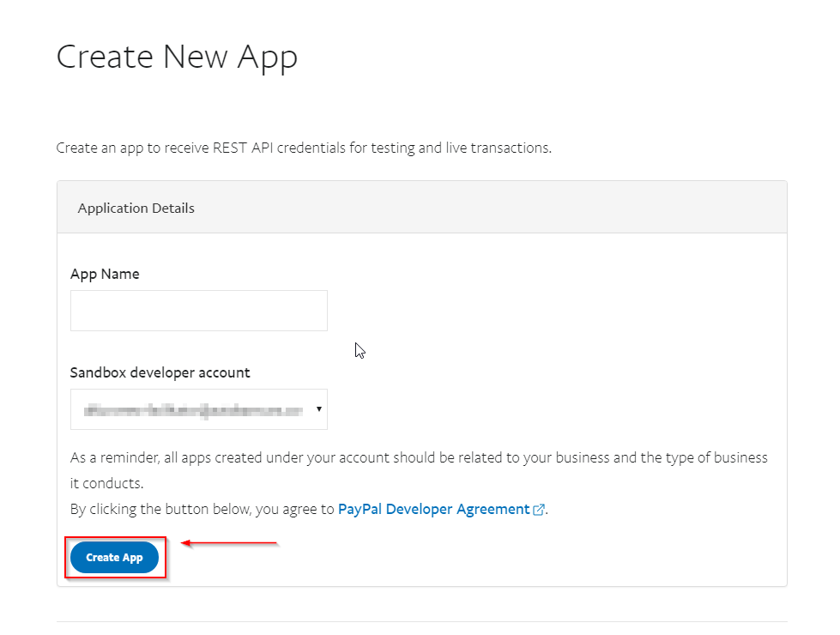The width and height of the screenshot is (840, 635).
Task: Click the word 'Details' in panel header
Action: click(171, 208)
